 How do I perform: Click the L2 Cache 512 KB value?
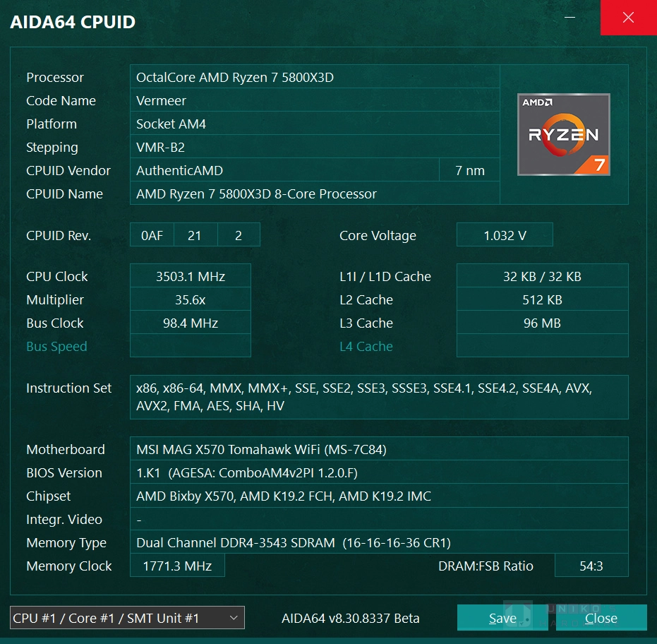(x=542, y=299)
